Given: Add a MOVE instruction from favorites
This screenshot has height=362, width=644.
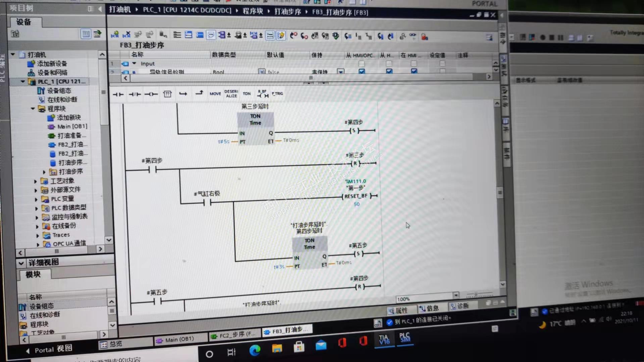Looking at the screenshot, I should pyautogui.click(x=215, y=94).
